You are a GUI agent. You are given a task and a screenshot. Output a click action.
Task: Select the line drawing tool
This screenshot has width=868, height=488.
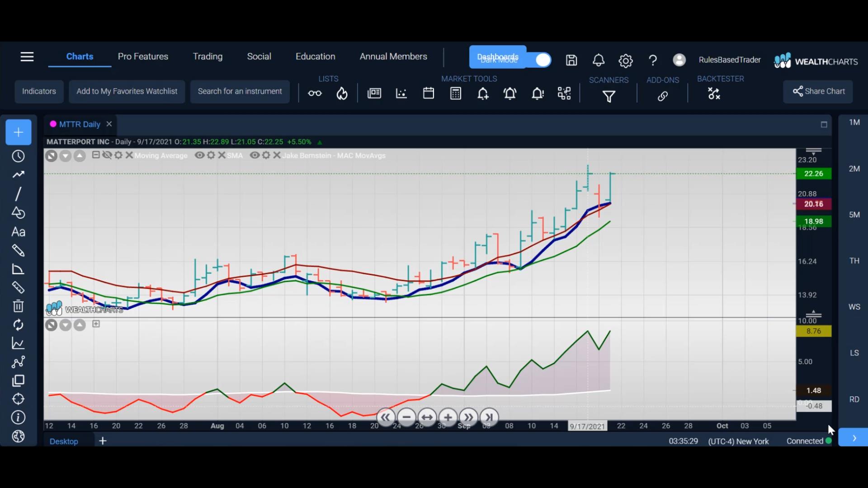coord(18,194)
